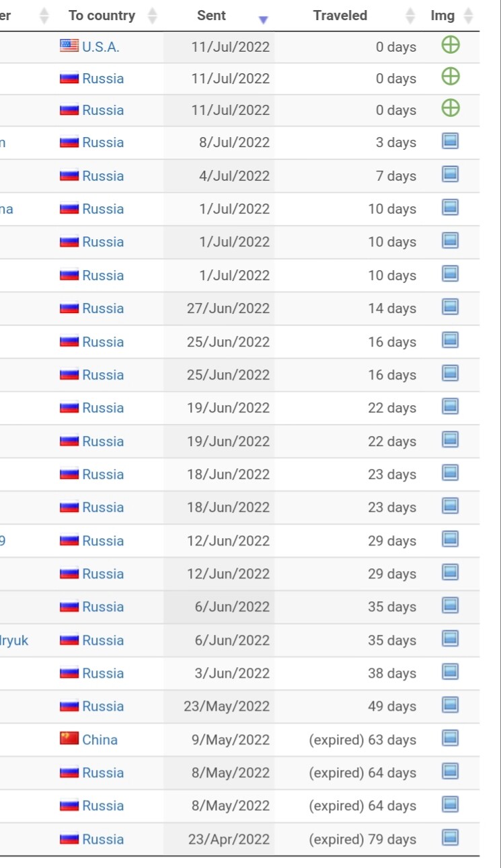Open the image icon for the 8/Jul/2022 postcard

point(451,141)
